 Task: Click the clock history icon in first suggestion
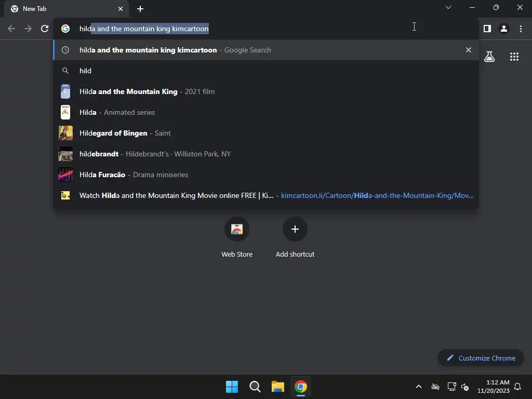pyautogui.click(x=65, y=50)
